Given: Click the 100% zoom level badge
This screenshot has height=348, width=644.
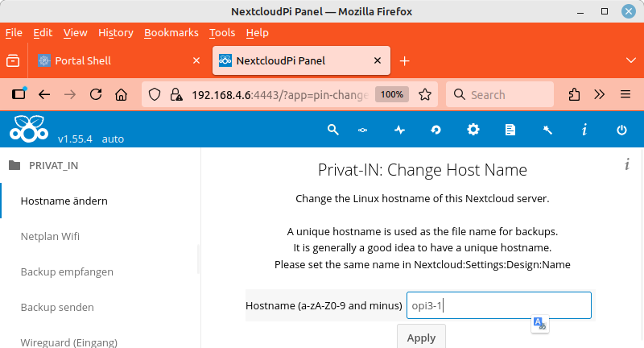Looking at the screenshot, I should click(392, 94).
